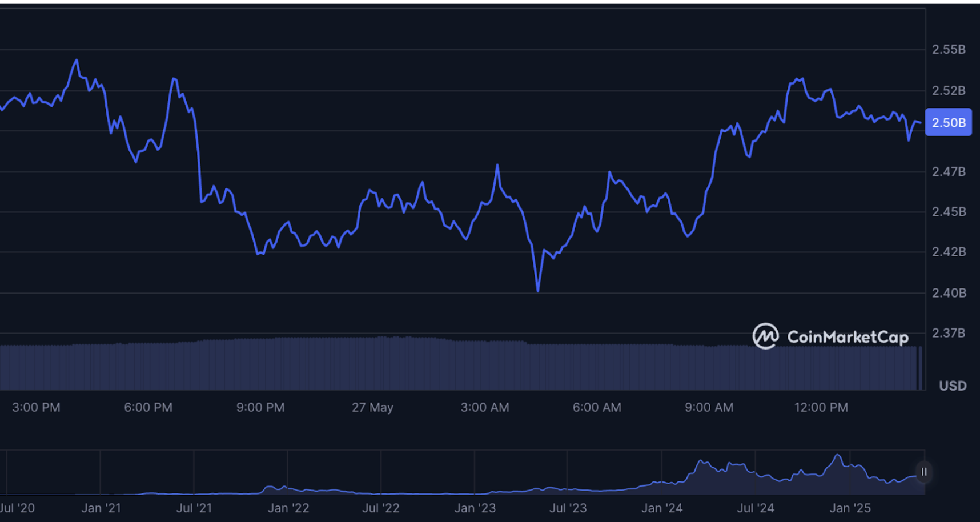Click Jan '23 on the overview timeline
980x522 pixels.
(x=475, y=508)
